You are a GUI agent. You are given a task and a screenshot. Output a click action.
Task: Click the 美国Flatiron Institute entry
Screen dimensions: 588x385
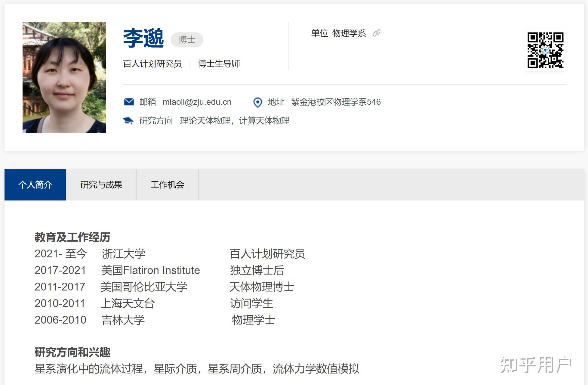pos(150,270)
